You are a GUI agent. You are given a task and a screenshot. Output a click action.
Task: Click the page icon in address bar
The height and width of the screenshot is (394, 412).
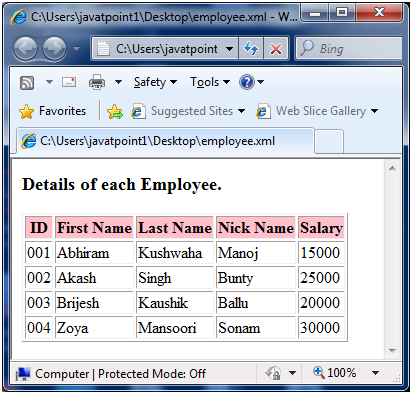[103, 49]
